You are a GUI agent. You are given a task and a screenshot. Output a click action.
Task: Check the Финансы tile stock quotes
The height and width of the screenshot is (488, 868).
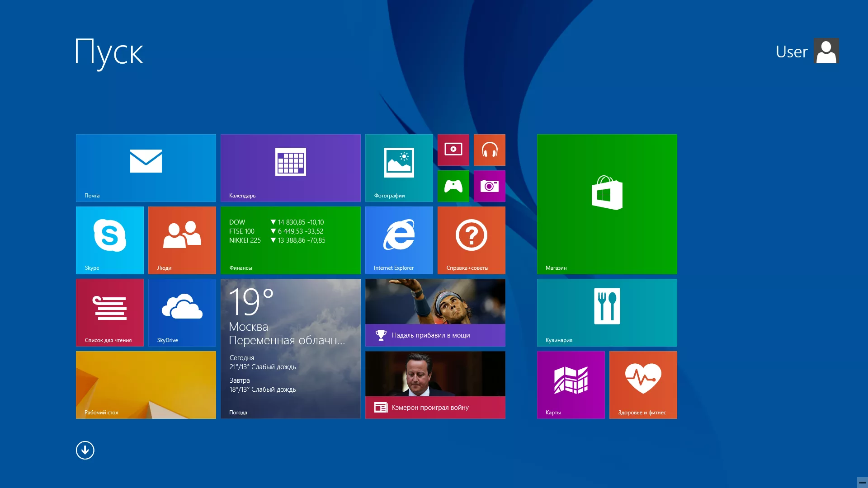tap(290, 240)
